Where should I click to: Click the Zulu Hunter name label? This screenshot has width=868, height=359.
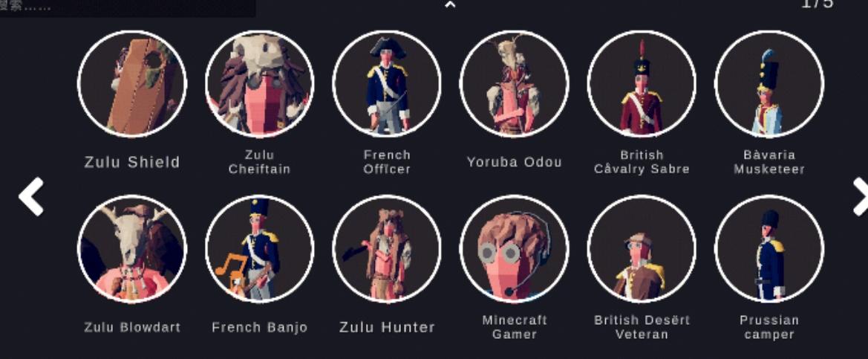point(387,328)
